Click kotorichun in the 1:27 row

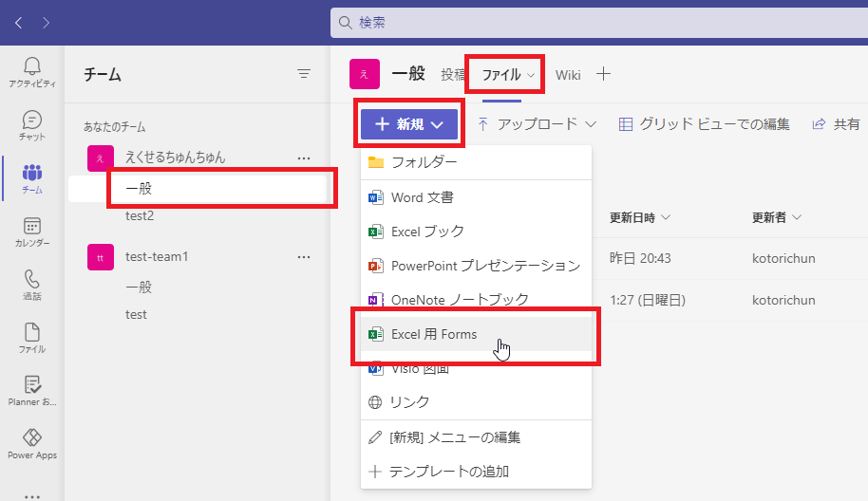point(783,300)
